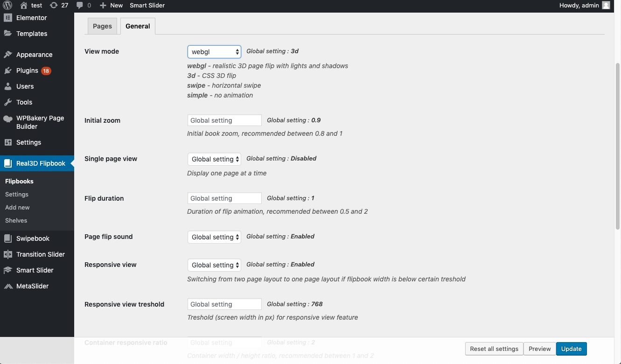Click the WordPress logo icon
The width and height of the screenshot is (621, 364).
[7, 5]
